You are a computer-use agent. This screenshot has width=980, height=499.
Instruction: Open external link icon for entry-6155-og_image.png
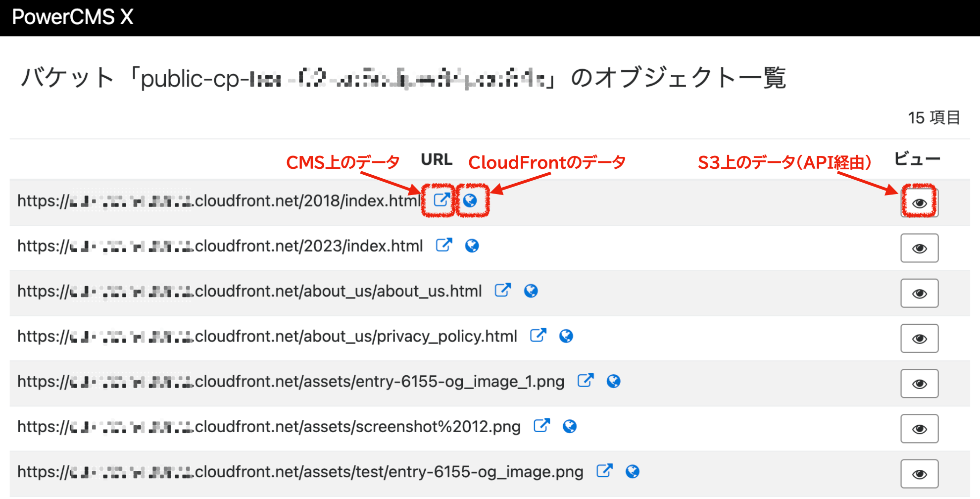(x=605, y=471)
